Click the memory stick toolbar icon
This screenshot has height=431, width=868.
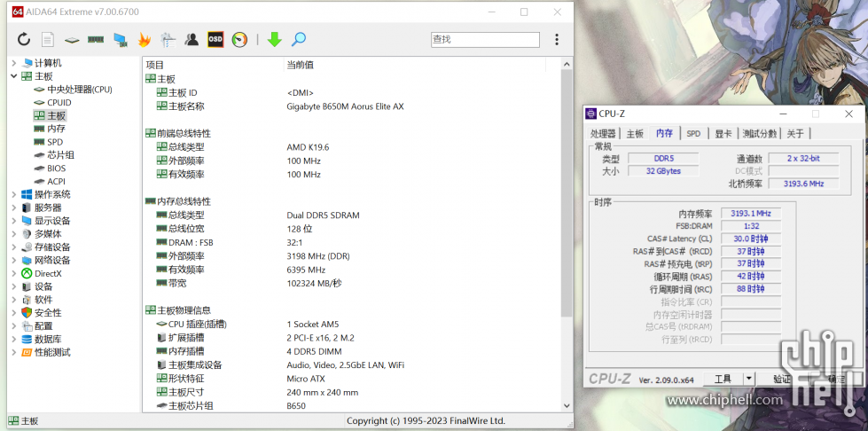coord(96,39)
